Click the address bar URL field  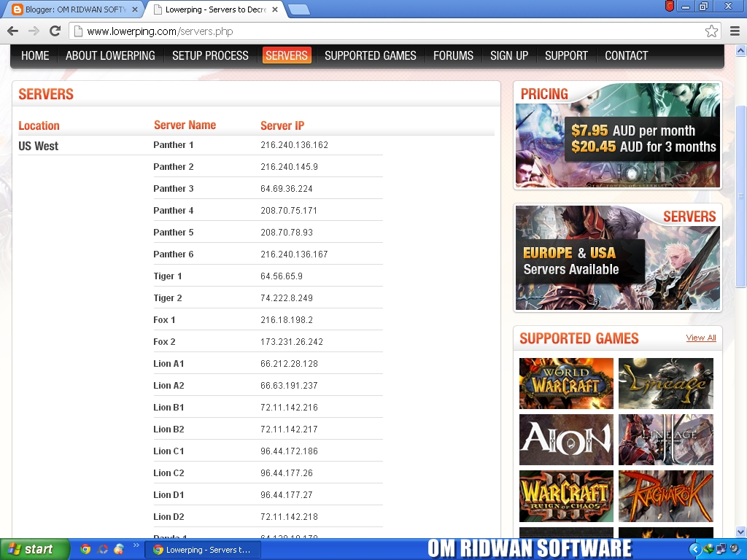tap(395, 31)
